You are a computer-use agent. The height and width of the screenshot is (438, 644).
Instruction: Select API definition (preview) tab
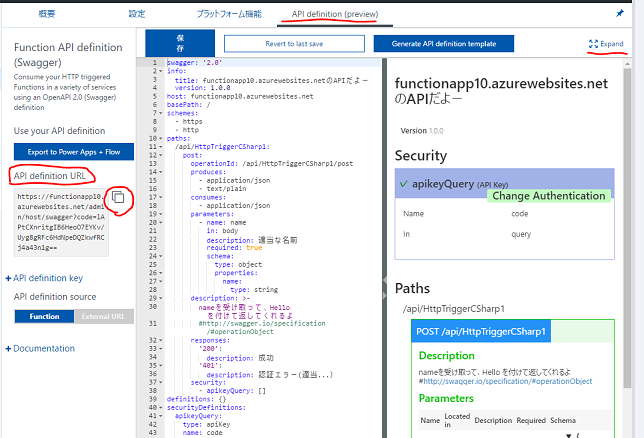click(335, 14)
